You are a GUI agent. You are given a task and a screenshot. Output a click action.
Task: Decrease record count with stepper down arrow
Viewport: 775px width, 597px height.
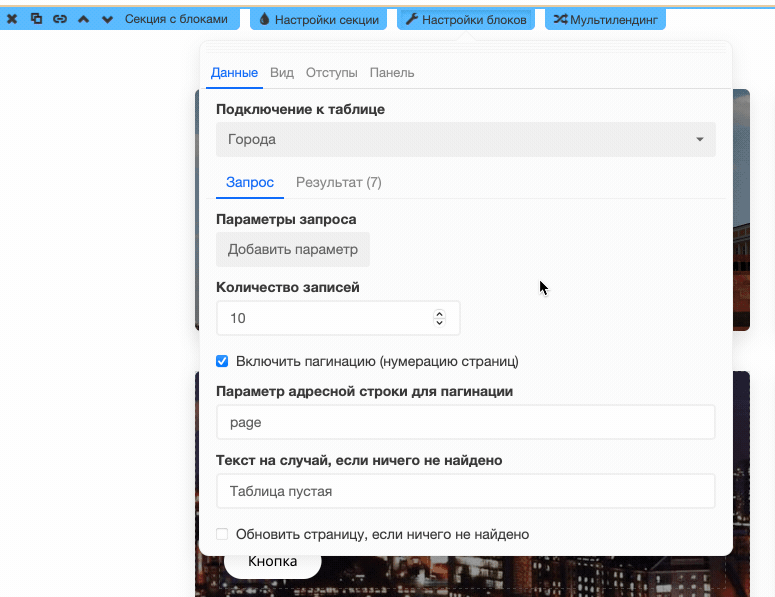(x=439, y=323)
